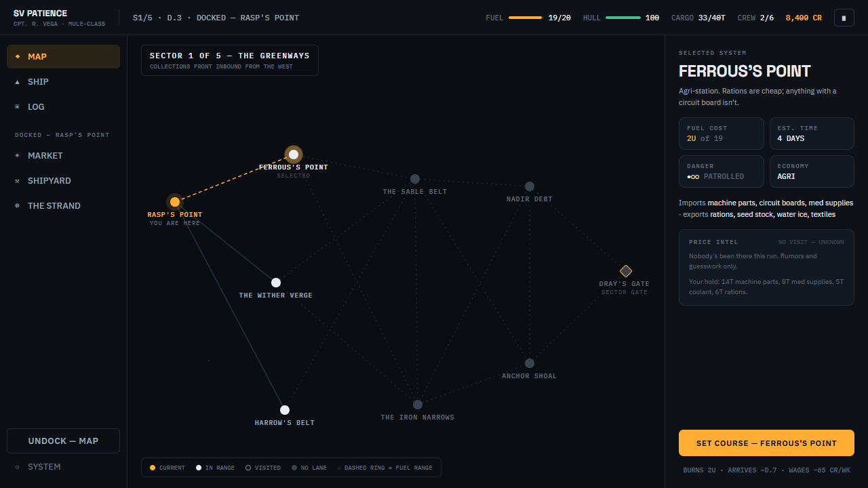Click the Map sidebar diamond icon
Viewport: 868px width, 488px height.
18,56
